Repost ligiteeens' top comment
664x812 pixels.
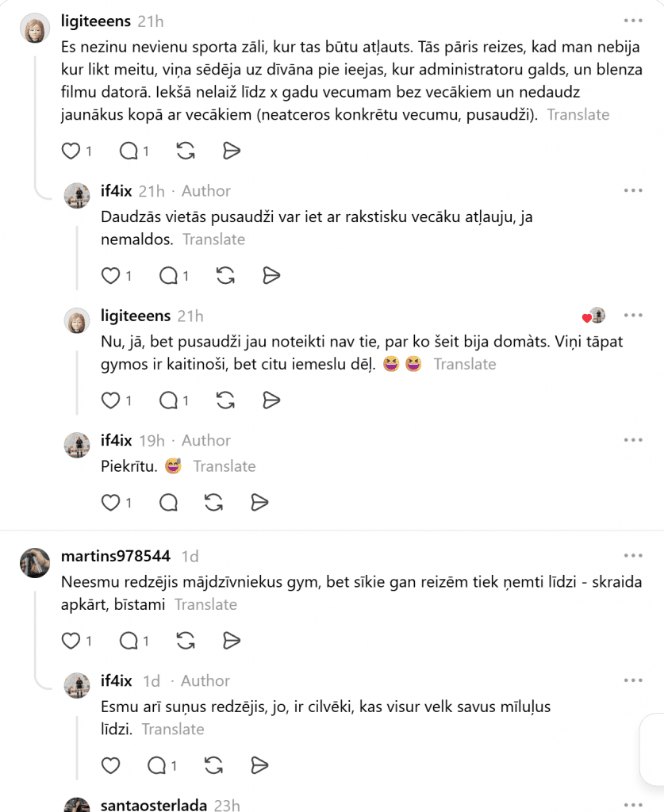[x=186, y=151]
